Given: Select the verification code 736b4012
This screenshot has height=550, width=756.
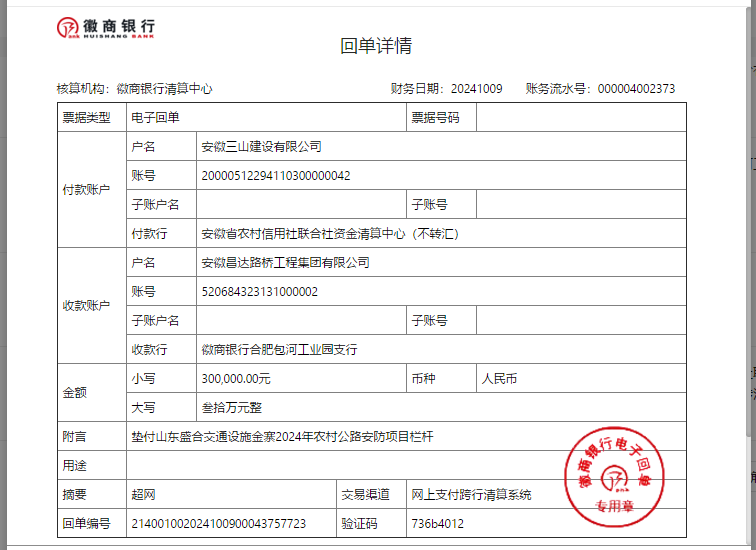Looking at the screenshot, I should pyautogui.click(x=437, y=523).
